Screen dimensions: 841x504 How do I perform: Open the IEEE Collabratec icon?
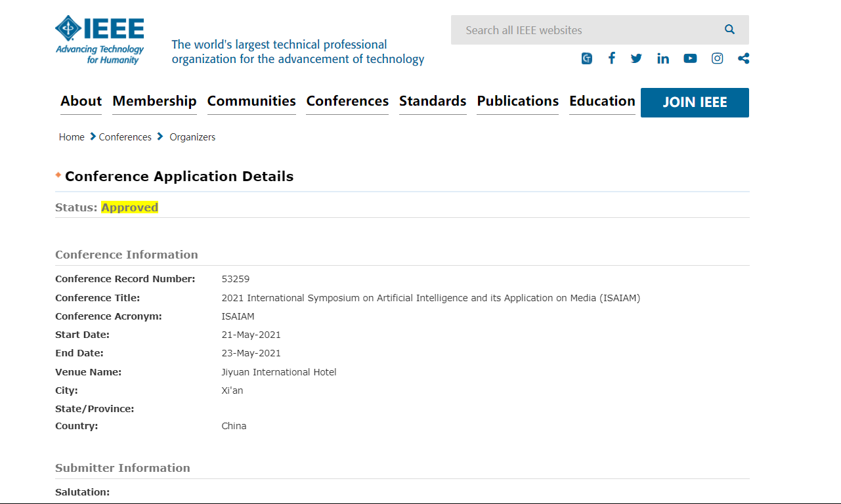pos(587,58)
